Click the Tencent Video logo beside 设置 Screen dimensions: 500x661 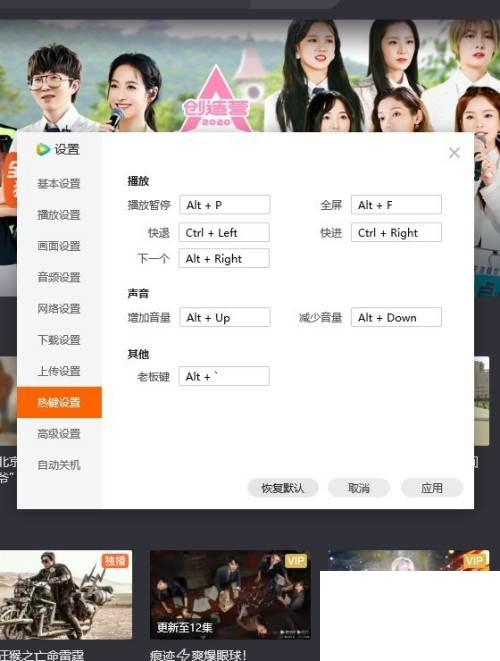click(x=43, y=149)
